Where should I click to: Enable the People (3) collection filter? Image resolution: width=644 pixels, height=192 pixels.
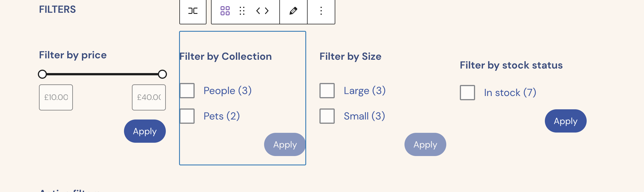click(x=187, y=90)
